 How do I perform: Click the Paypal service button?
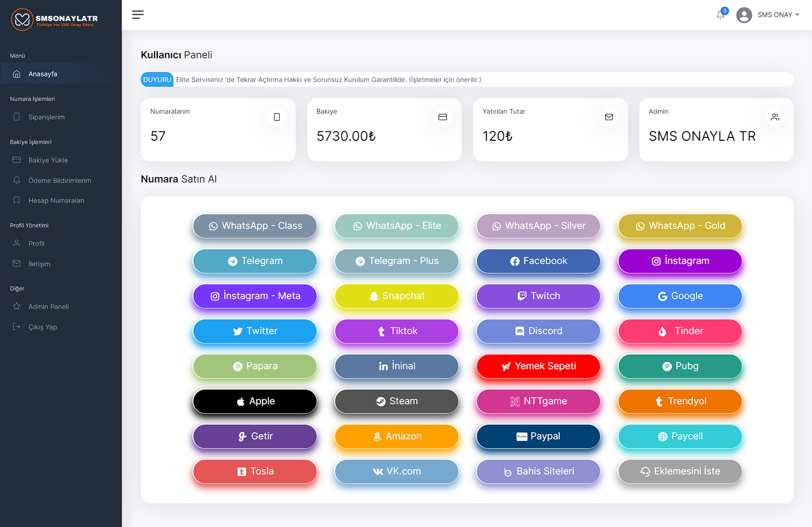[538, 436]
